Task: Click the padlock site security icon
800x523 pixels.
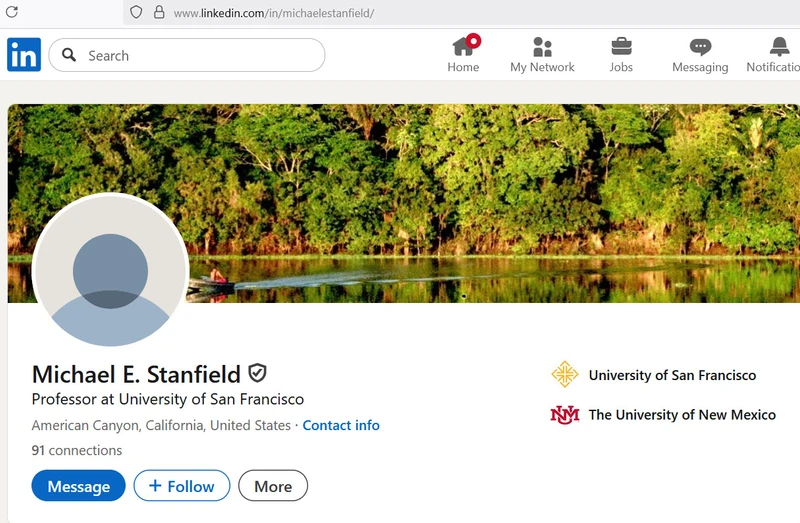Action: (x=159, y=12)
